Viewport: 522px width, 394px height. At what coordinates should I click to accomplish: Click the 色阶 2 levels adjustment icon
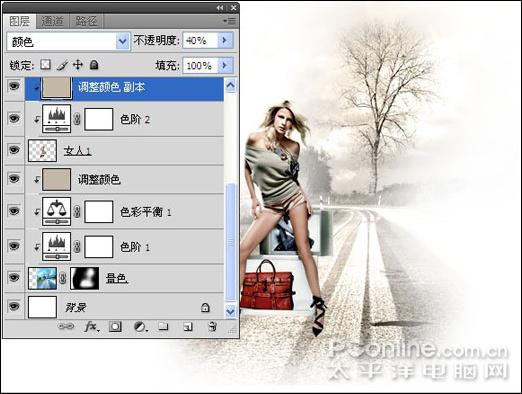(x=57, y=119)
